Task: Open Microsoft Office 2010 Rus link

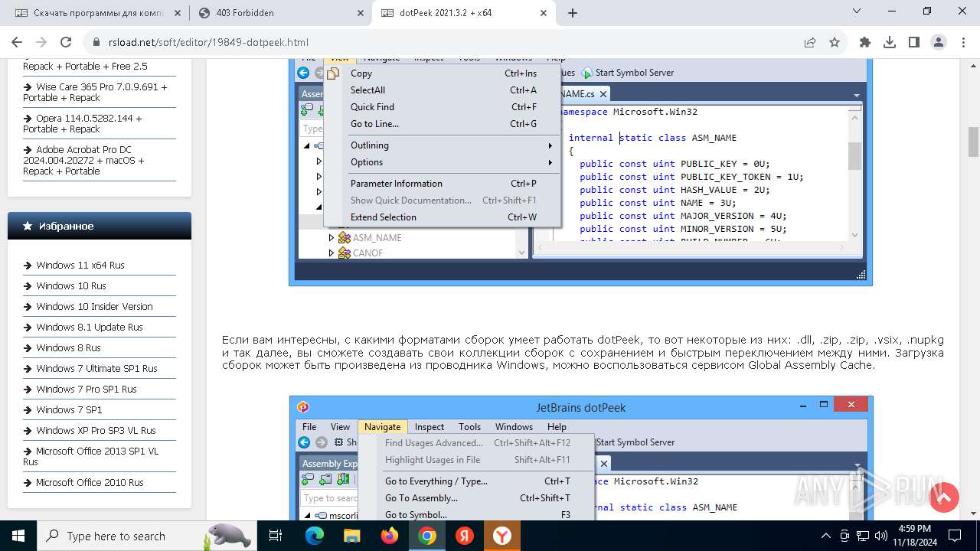Action: (x=90, y=483)
